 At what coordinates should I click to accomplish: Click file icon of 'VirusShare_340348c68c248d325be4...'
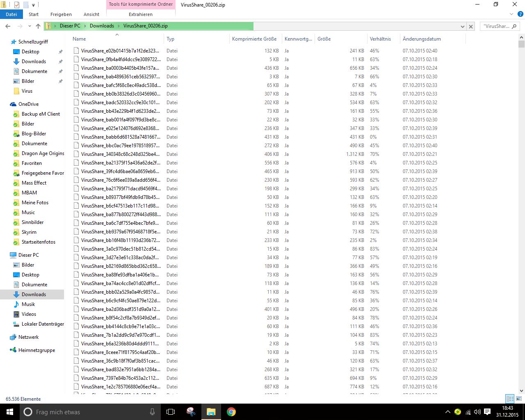(76, 154)
